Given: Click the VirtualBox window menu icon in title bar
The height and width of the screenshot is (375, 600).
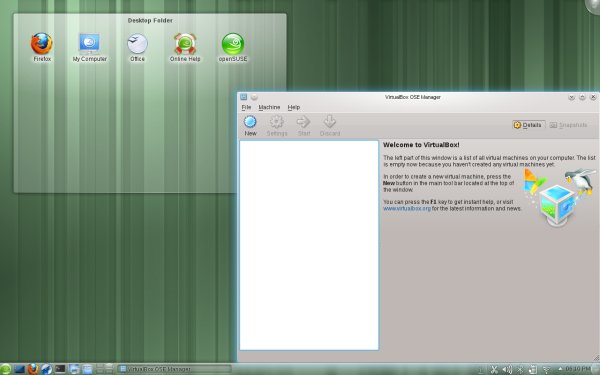Looking at the screenshot, I should click(243, 97).
